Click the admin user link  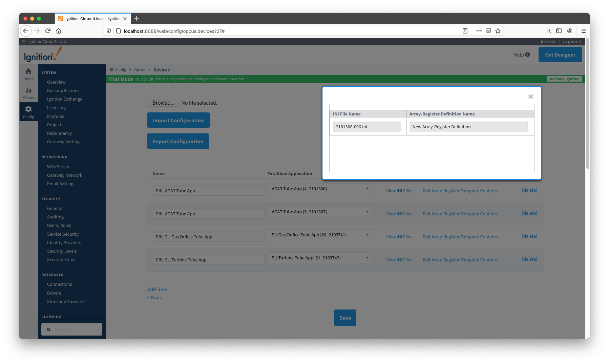tap(548, 42)
